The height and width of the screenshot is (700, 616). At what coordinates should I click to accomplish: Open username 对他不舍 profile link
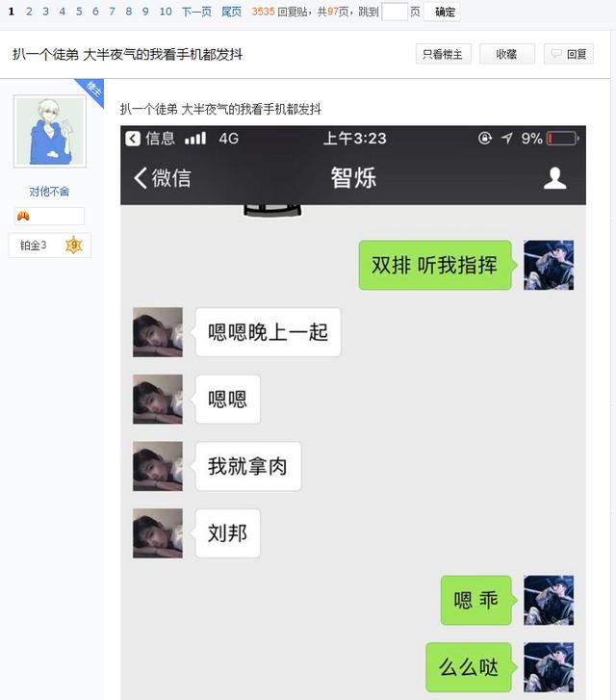[49, 192]
